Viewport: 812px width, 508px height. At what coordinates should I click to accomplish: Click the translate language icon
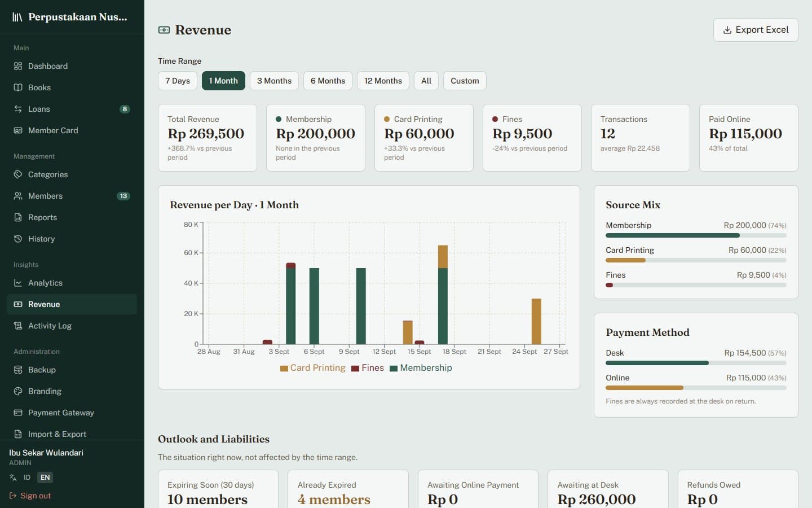(13, 478)
